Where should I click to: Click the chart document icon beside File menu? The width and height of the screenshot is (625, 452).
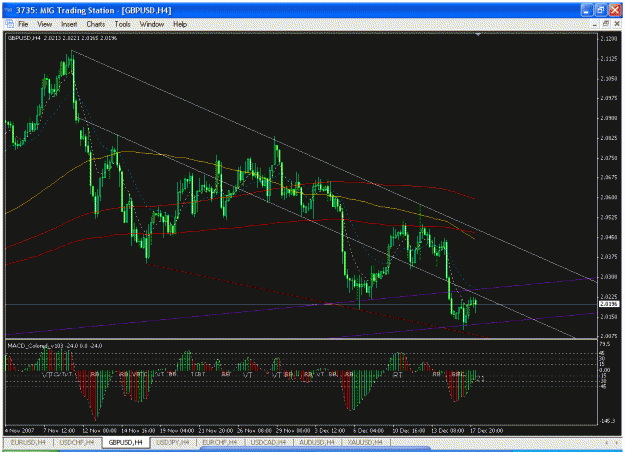coord(9,24)
